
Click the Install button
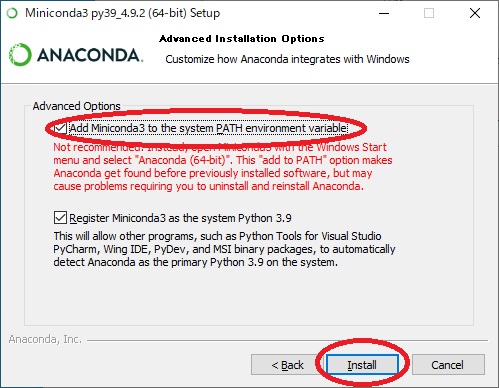coord(362,365)
